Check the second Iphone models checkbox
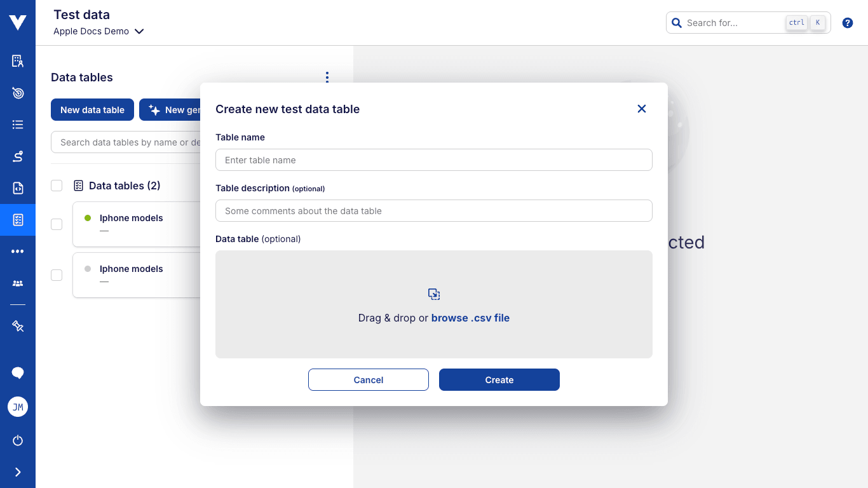868x488 pixels. coord(57,275)
